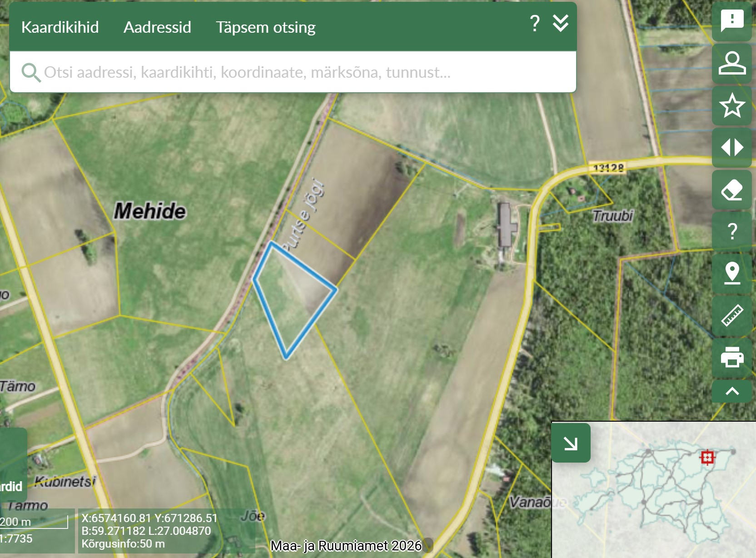Open favorites with the star icon

[x=732, y=105]
